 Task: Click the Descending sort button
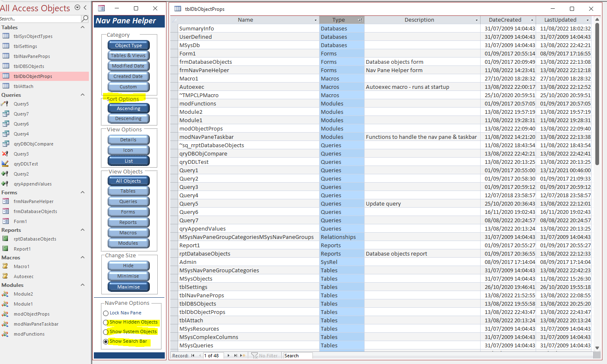(128, 119)
